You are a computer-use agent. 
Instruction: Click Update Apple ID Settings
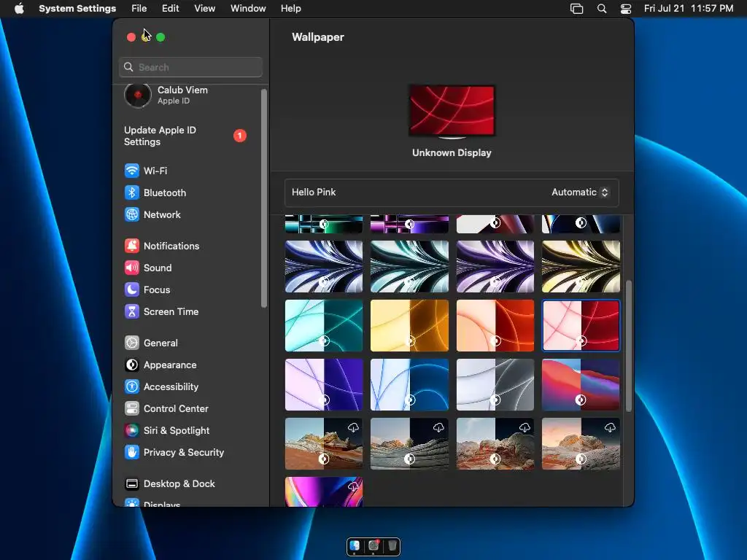coord(160,136)
